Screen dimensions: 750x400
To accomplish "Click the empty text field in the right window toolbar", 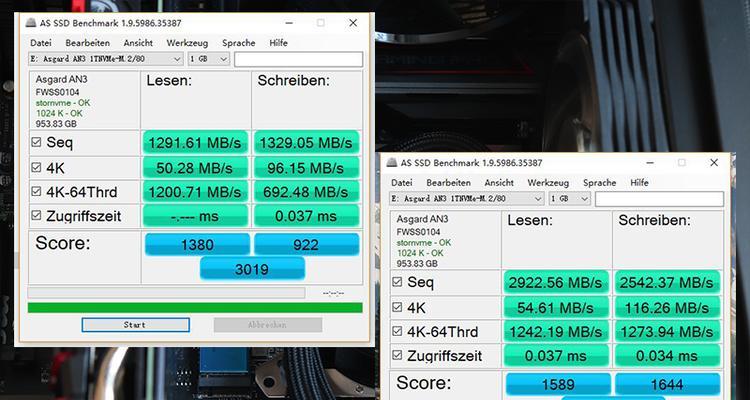I will [x=660, y=199].
